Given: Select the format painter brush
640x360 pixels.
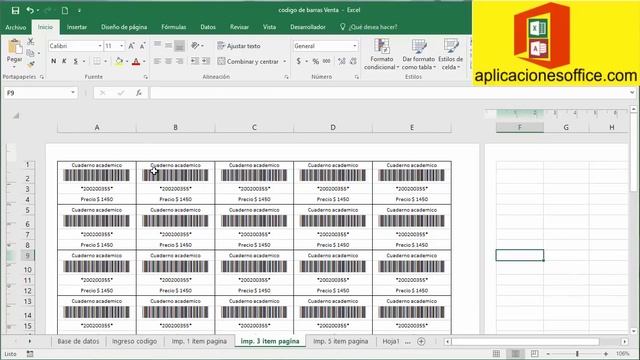Looking at the screenshot, I should click(x=31, y=64).
